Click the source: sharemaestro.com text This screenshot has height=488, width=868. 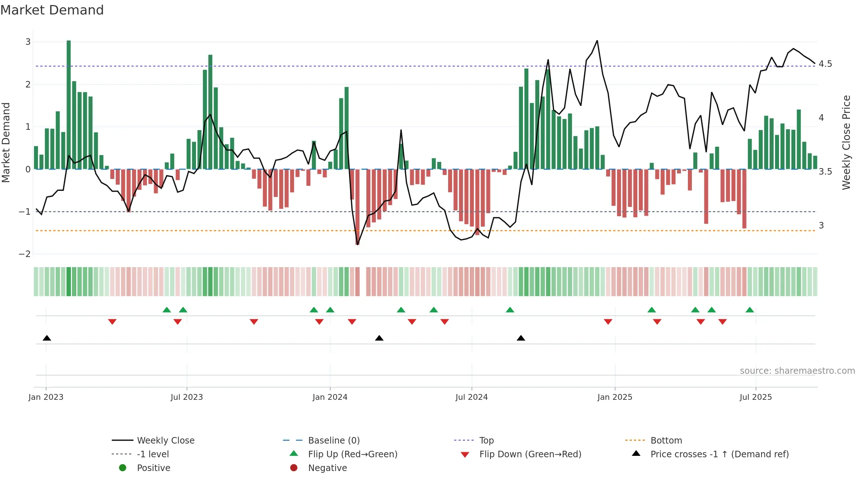[797, 371]
